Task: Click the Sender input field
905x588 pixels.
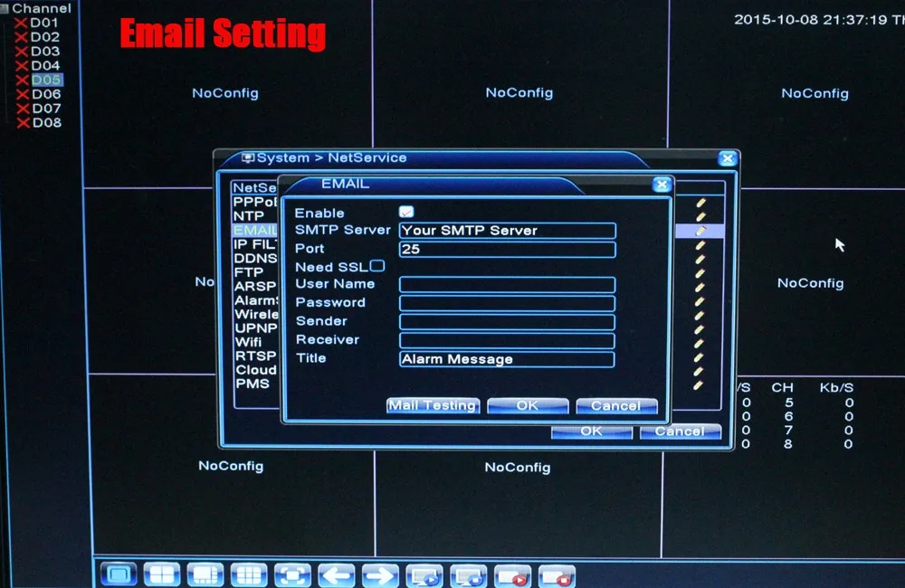Action: (508, 321)
